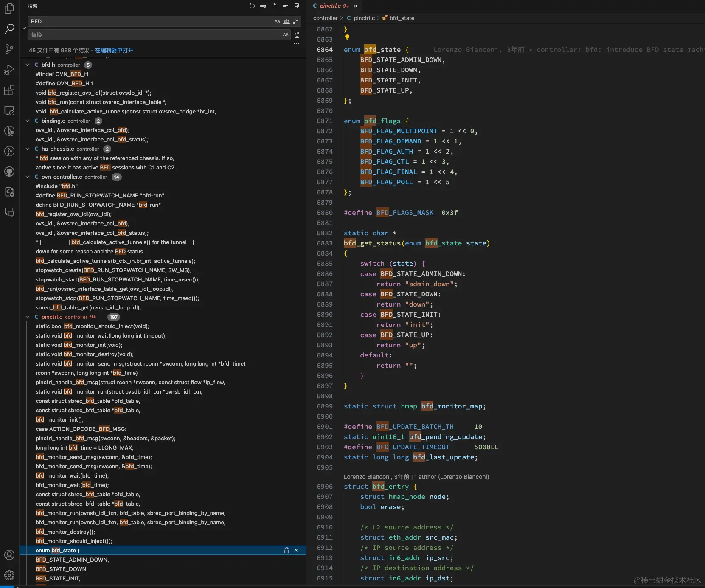Click the 在编辑器中打开 link
The image size is (705, 588).
point(114,50)
